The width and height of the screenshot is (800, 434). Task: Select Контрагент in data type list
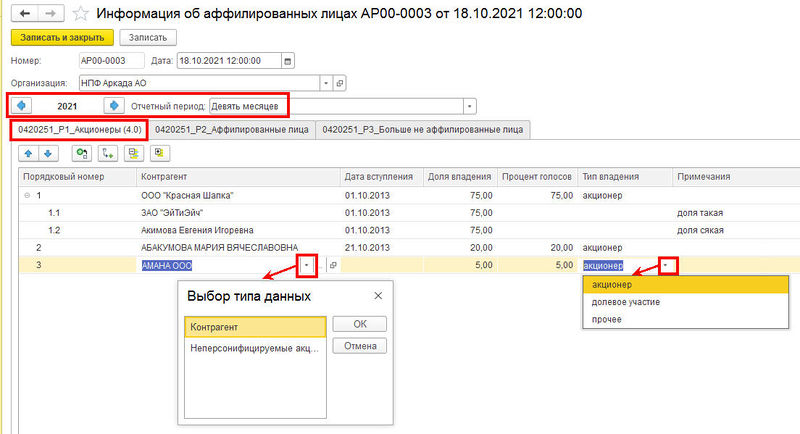255,327
